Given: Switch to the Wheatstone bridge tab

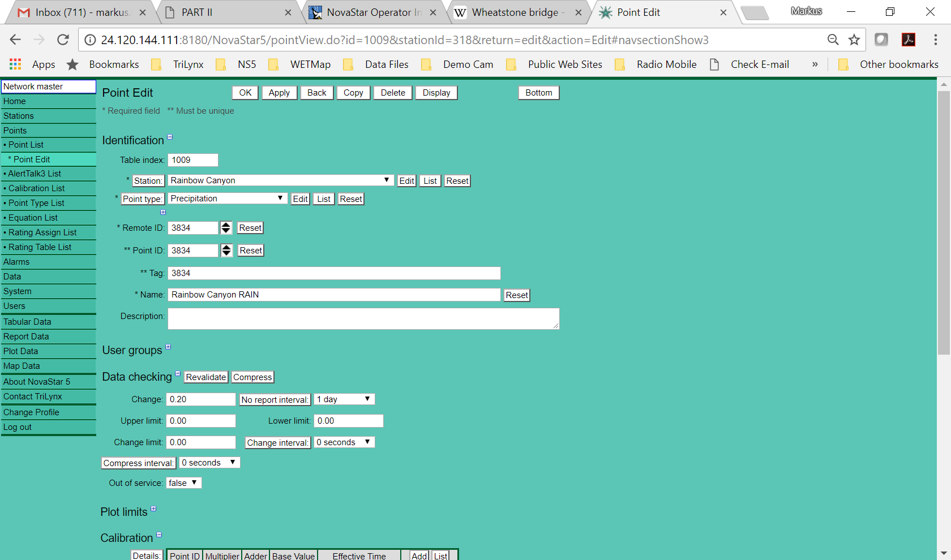Looking at the screenshot, I should (x=515, y=12).
